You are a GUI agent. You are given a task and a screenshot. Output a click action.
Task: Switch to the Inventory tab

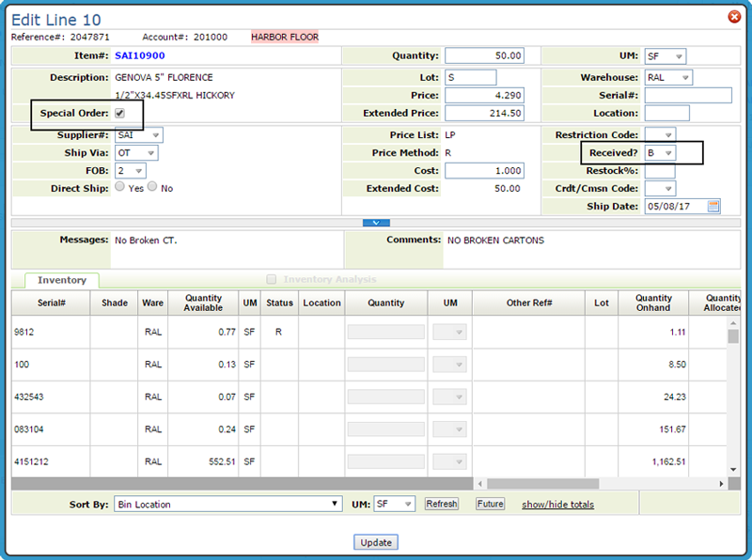tap(62, 280)
